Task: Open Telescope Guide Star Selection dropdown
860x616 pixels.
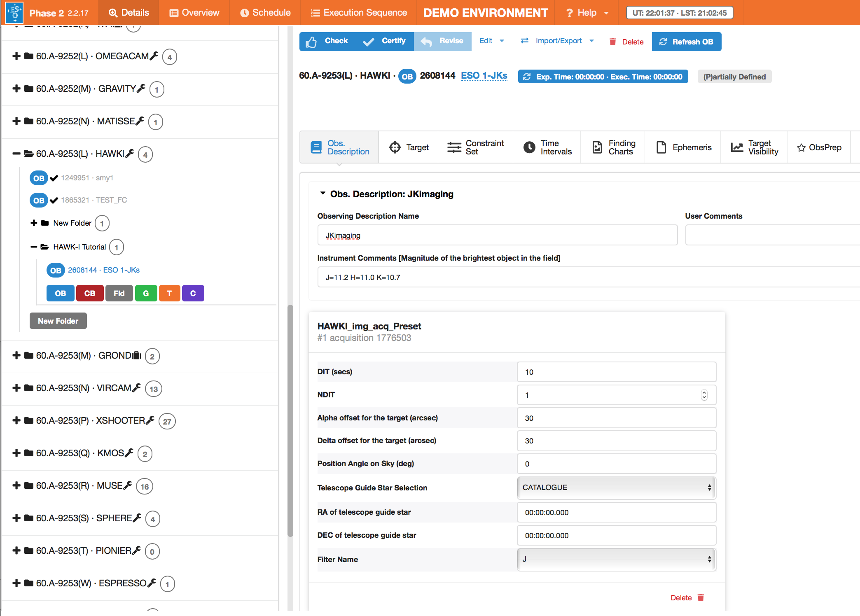Action: point(617,488)
